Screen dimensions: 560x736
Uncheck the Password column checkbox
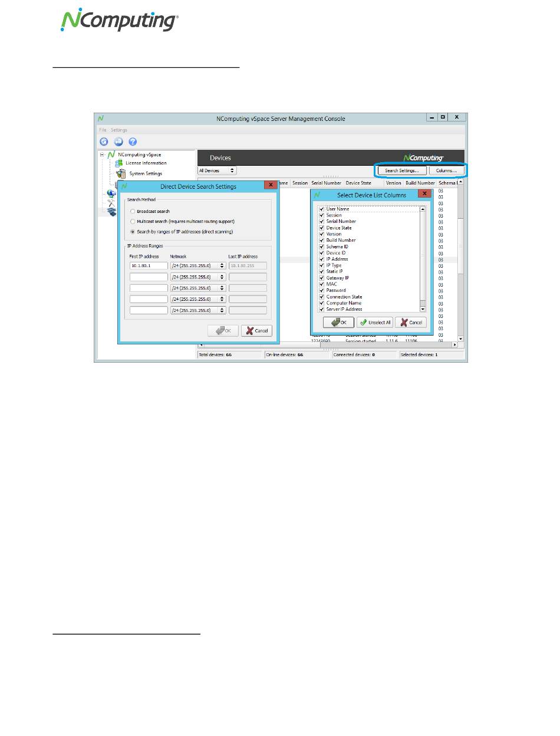[x=321, y=290]
